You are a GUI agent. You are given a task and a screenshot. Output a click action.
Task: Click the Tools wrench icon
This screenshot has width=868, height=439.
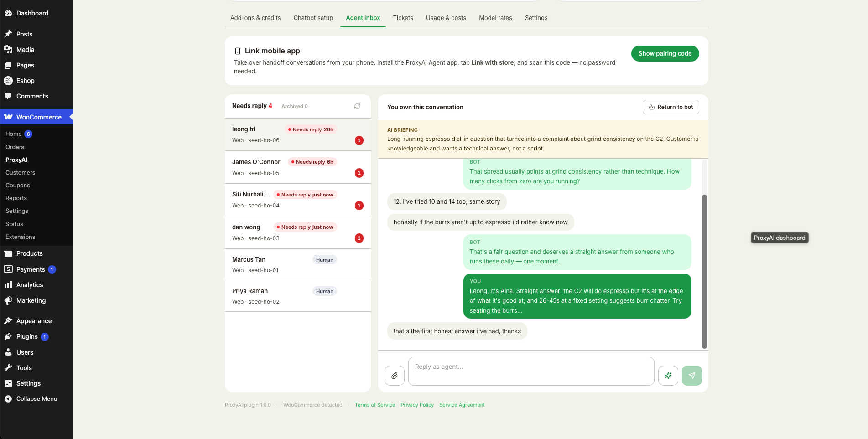(8, 368)
